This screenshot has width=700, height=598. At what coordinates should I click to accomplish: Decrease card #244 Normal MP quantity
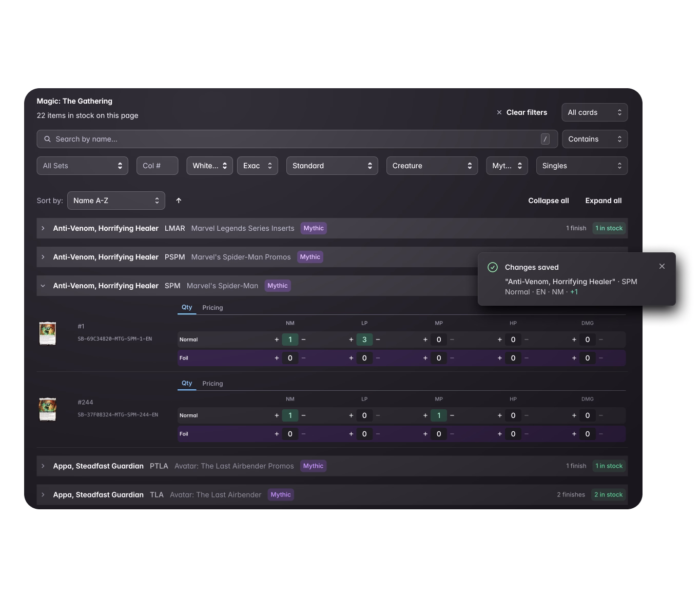click(452, 415)
